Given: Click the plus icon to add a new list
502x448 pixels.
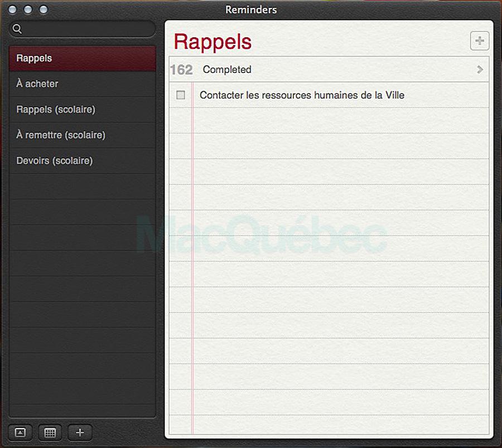Looking at the screenshot, I should pyautogui.click(x=79, y=432).
